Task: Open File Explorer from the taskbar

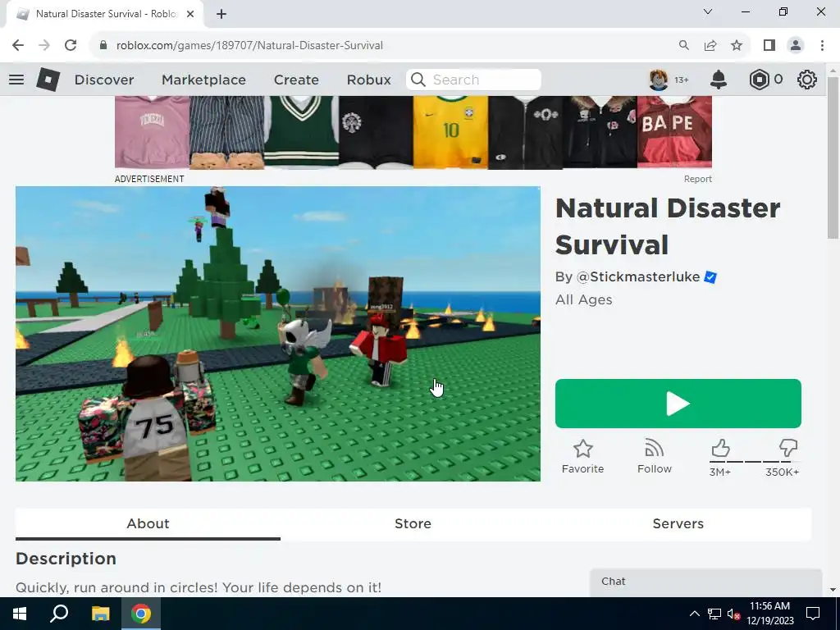Action: point(100,614)
